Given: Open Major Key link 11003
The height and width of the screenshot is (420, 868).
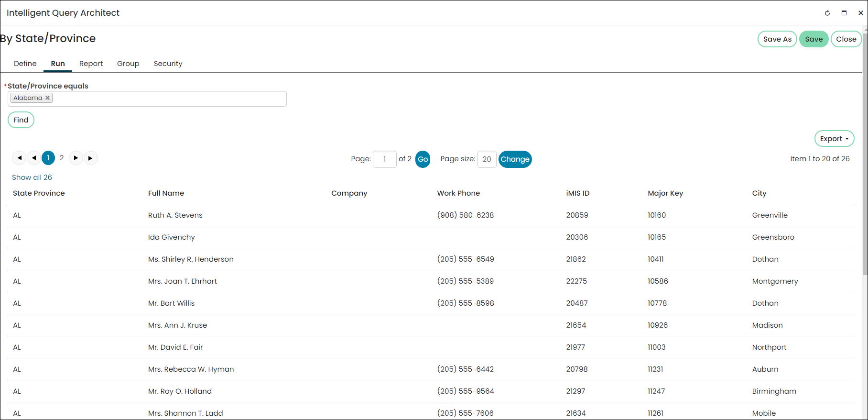Looking at the screenshot, I should pos(657,347).
